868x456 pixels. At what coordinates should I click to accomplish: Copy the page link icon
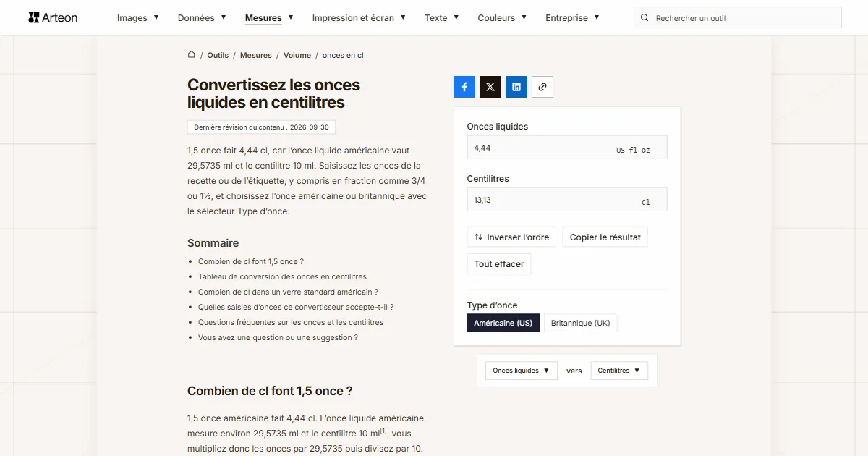point(542,87)
